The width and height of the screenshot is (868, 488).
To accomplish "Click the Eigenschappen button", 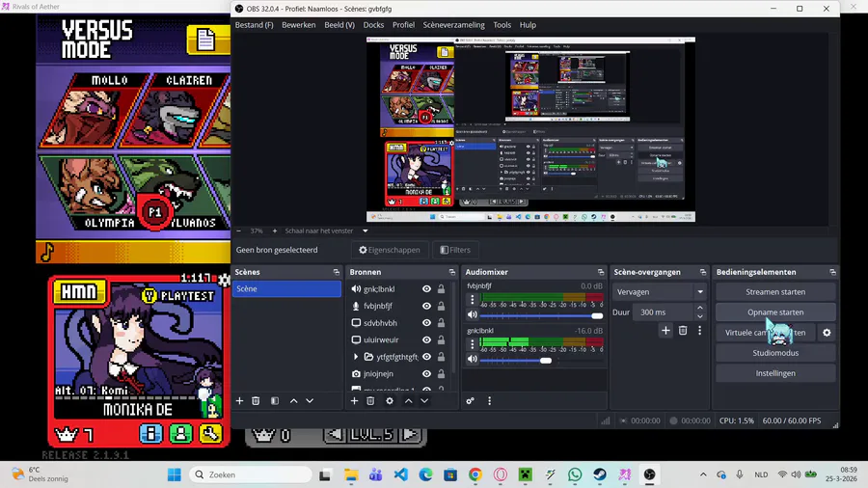I will 390,250.
